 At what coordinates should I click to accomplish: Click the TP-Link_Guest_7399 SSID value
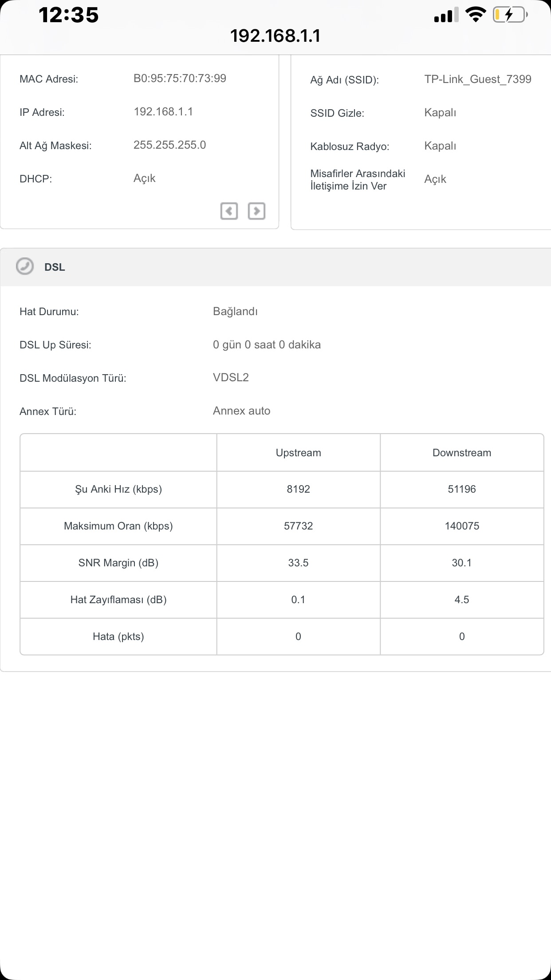pos(478,79)
